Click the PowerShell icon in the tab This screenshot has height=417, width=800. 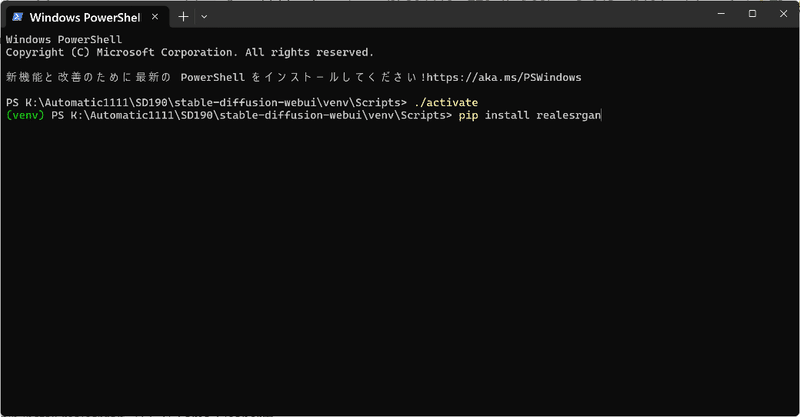[x=17, y=17]
